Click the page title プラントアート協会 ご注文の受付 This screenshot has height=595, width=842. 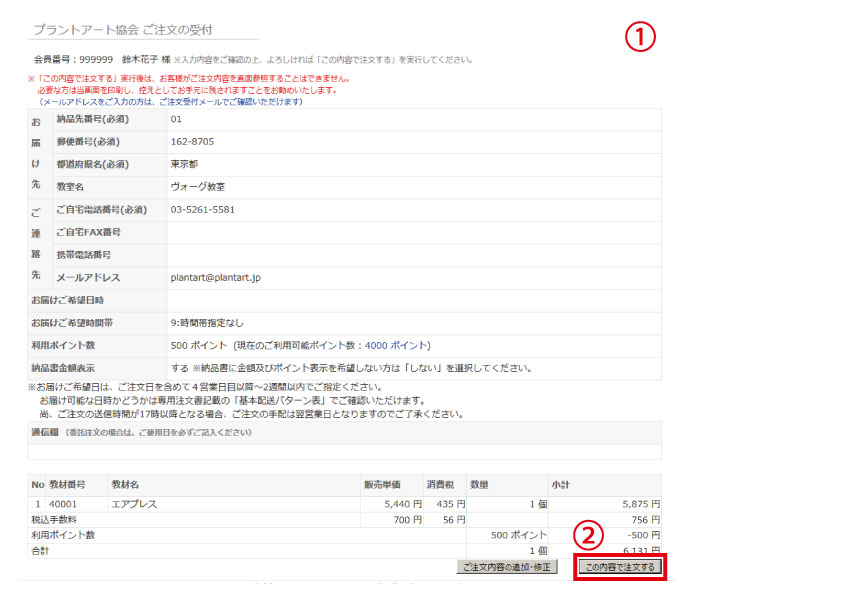pos(122,30)
